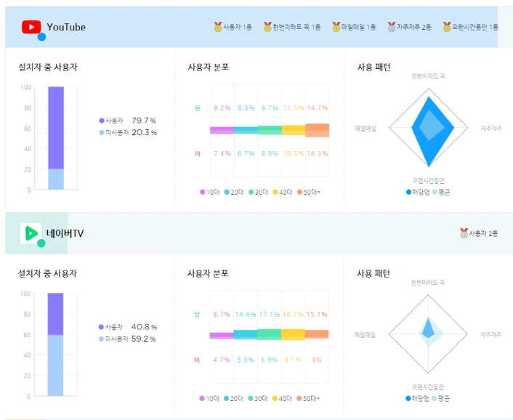Click the 사용자 1등 badge label
Viewport: 513px width, 420px height.
(x=238, y=27)
